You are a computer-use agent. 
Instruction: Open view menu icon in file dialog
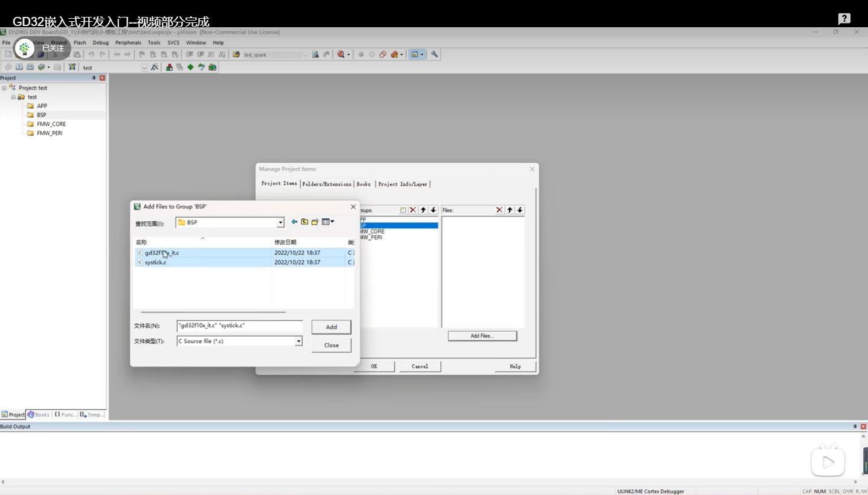pos(327,222)
